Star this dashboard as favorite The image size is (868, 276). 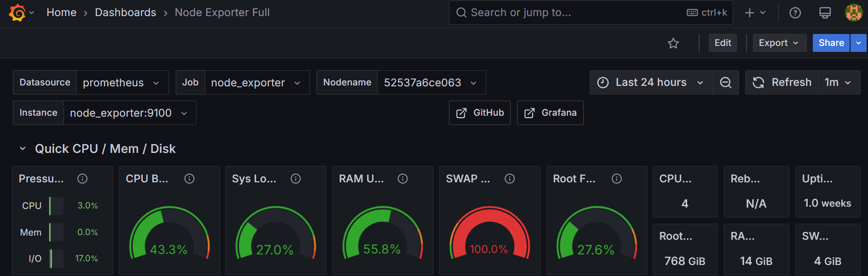tap(673, 43)
